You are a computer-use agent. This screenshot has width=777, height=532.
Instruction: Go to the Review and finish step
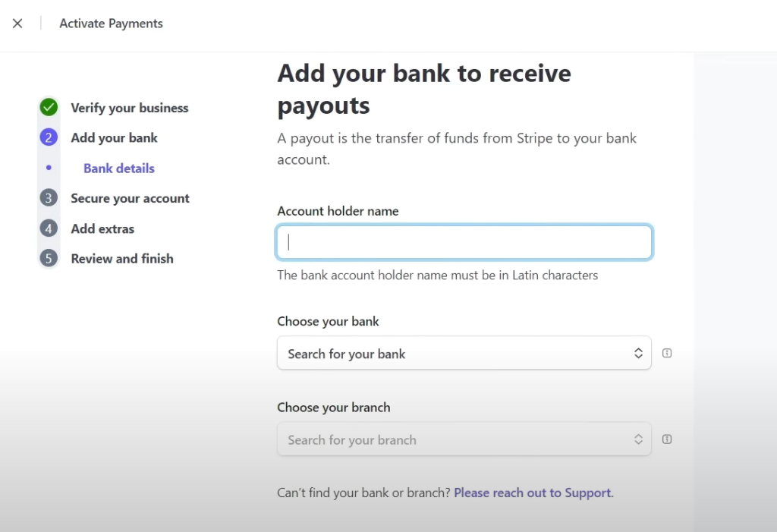click(x=122, y=258)
